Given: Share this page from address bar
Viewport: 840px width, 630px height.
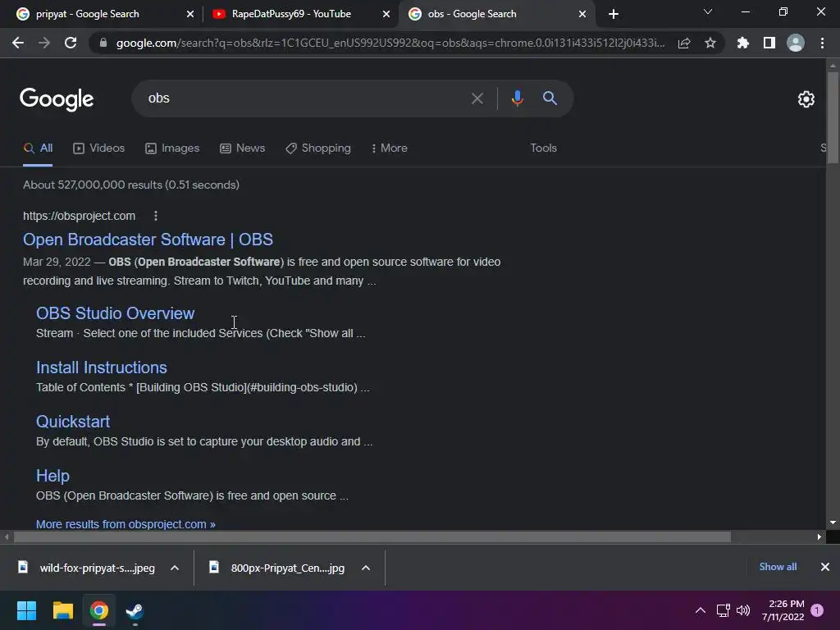Looking at the screenshot, I should (684, 43).
